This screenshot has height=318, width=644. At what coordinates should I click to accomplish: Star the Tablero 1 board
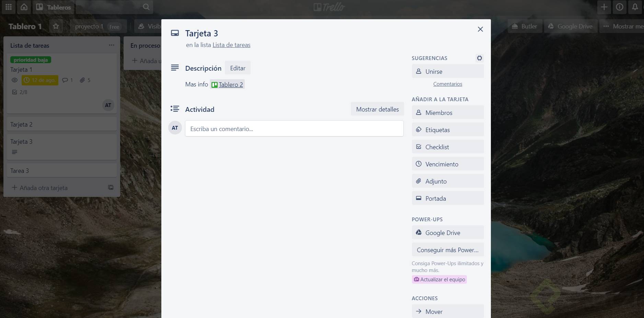(56, 26)
